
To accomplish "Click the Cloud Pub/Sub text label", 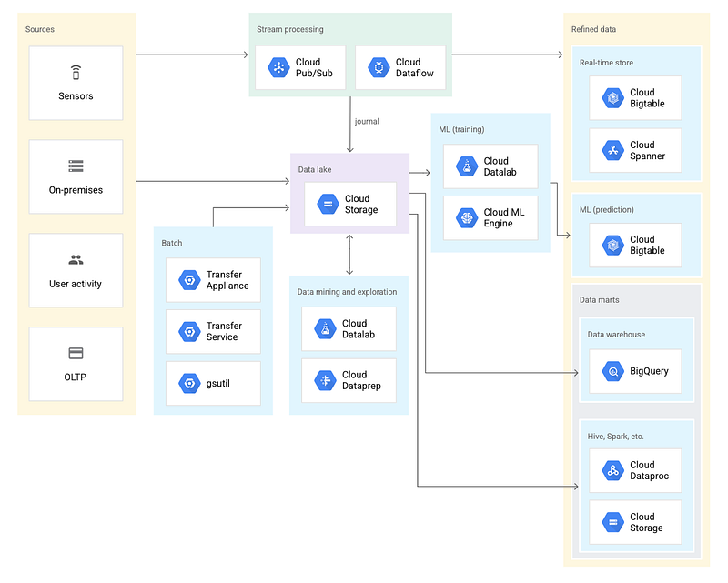I will tap(314, 68).
